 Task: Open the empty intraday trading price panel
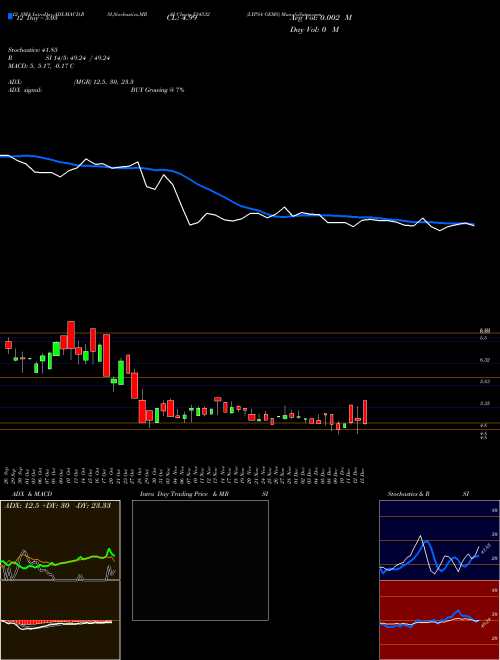[200, 560]
